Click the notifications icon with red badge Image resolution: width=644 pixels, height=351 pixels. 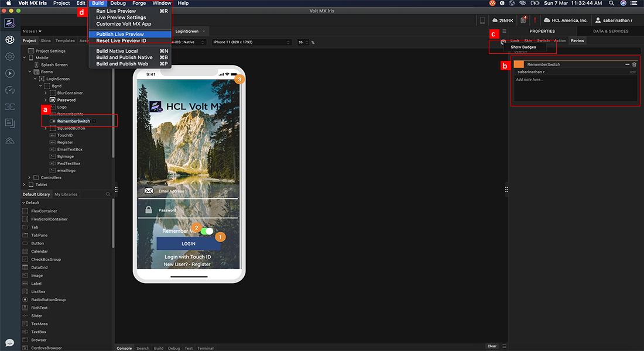(x=523, y=20)
